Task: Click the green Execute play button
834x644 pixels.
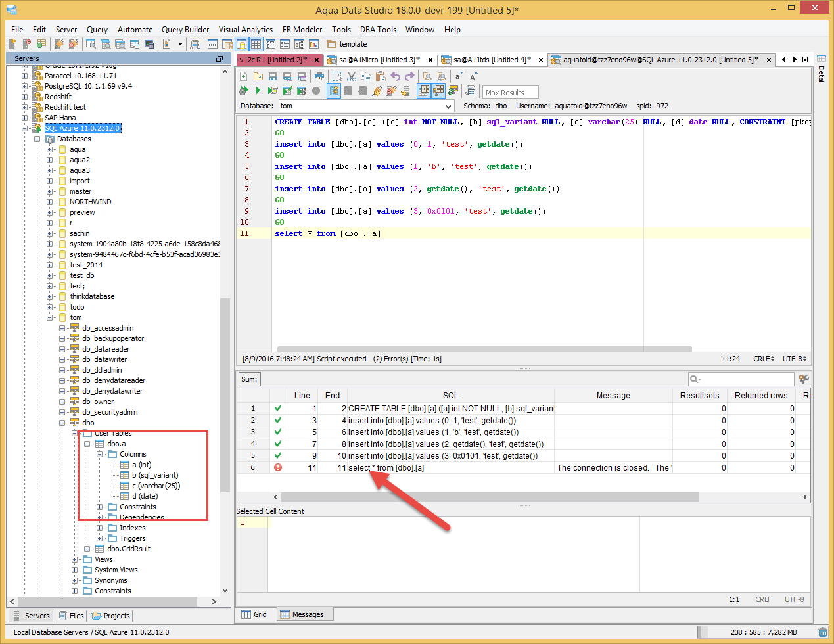Action: [258, 91]
